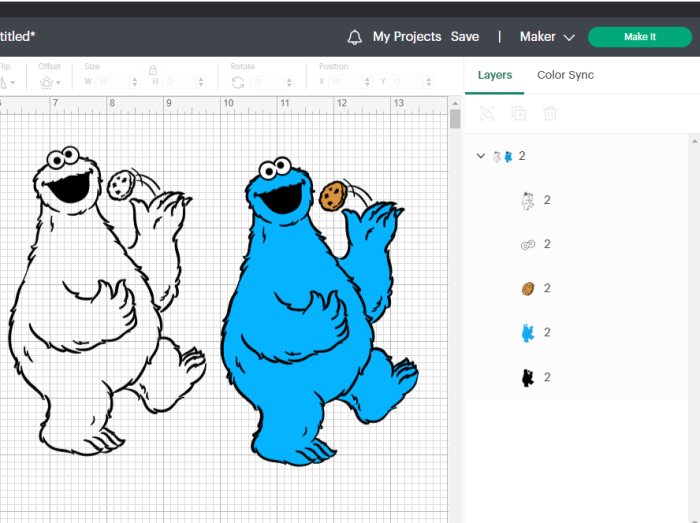This screenshot has height=523, width=700.
Task: Click the width W input field
Action: (114, 82)
